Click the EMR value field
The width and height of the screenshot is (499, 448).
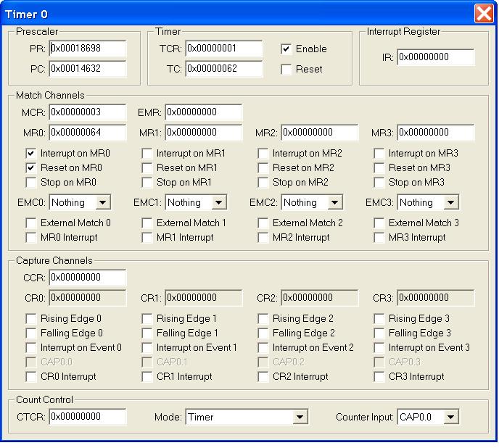click(x=204, y=112)
